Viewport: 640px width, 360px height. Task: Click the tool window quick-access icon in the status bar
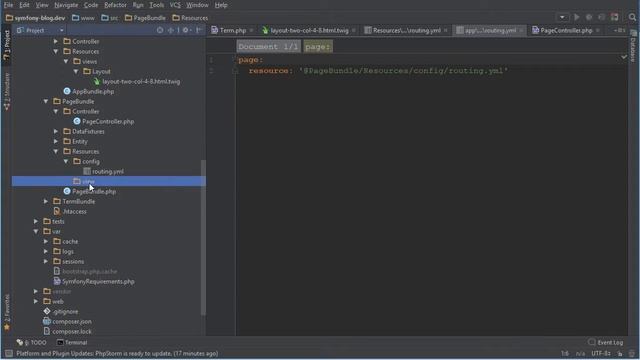click(8, 353)
